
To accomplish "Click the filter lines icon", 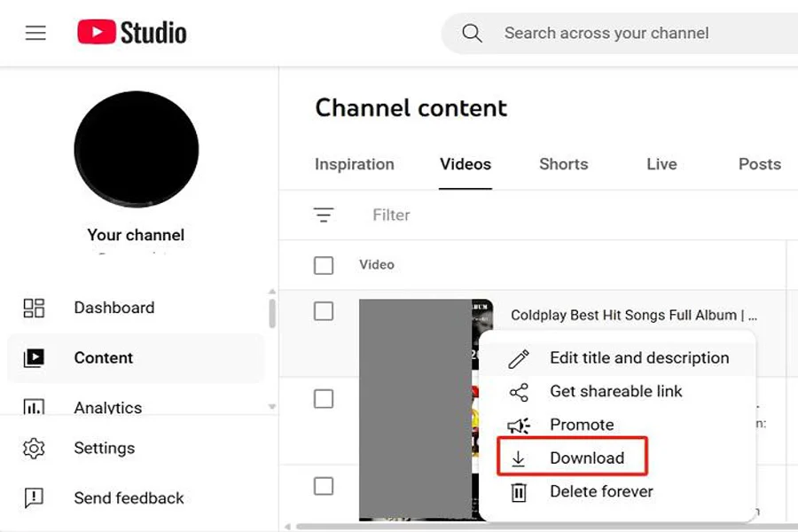I will point(324,215).
